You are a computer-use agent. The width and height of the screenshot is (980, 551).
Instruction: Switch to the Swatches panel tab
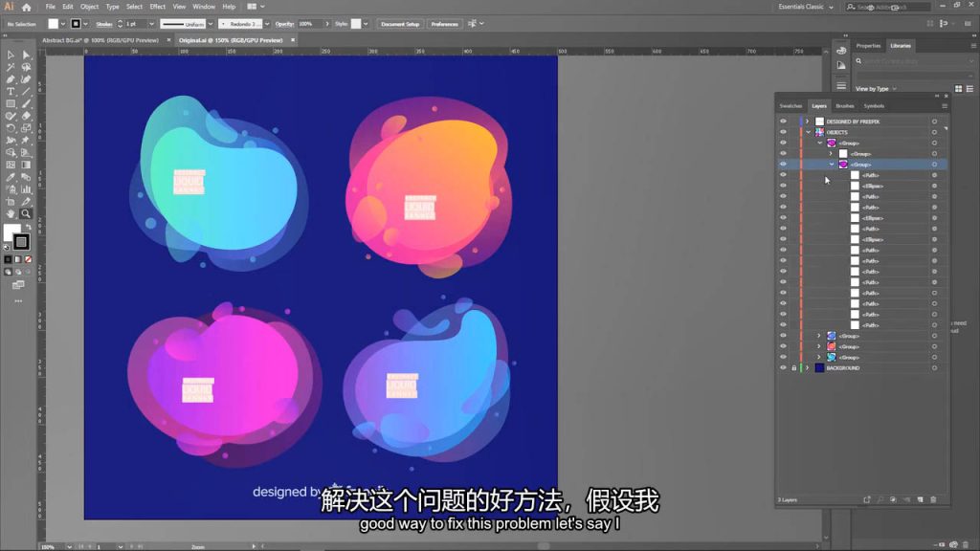coord(791,106)
